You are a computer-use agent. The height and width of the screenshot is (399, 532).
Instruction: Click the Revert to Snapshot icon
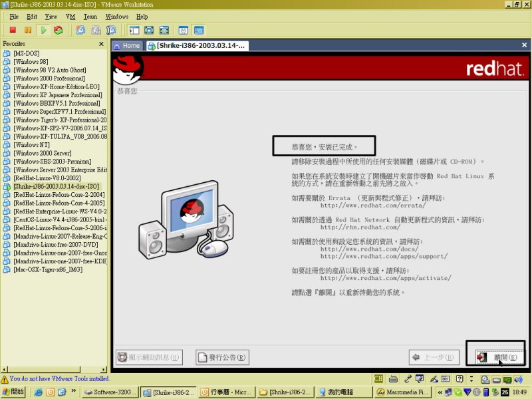coord(96,30)
